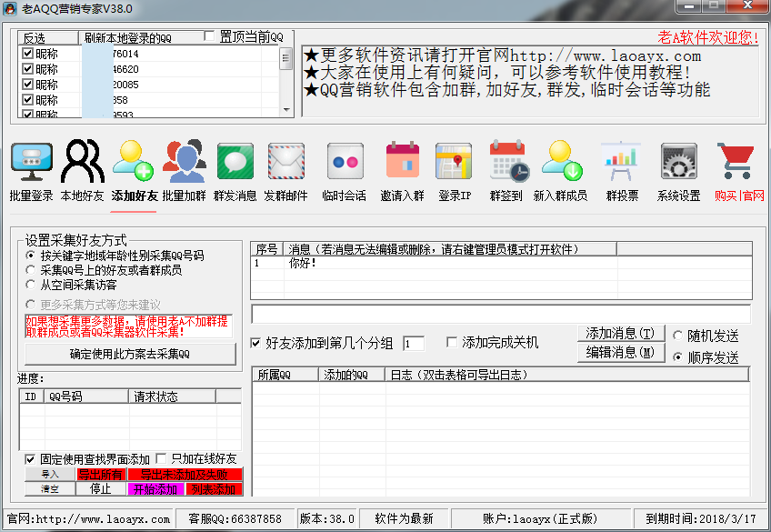Open the 群发消息 mass message tool

click(235, 171)
